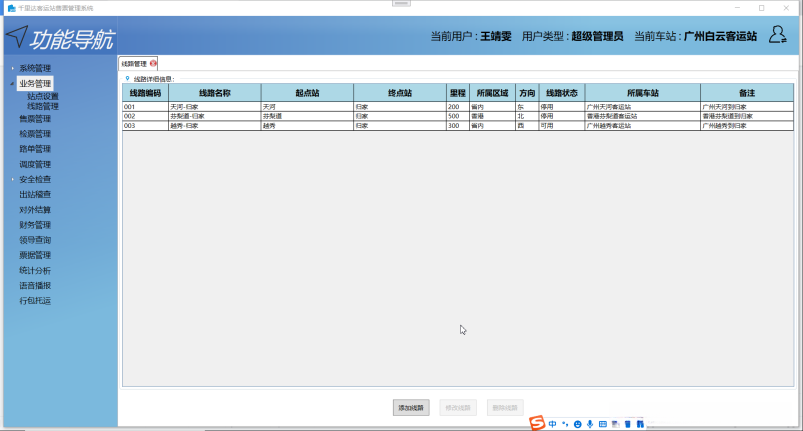The height and width of the screenshot is (431, 803).
Task: Open the user account icon at top right
Action: click(x=777, y=35)
